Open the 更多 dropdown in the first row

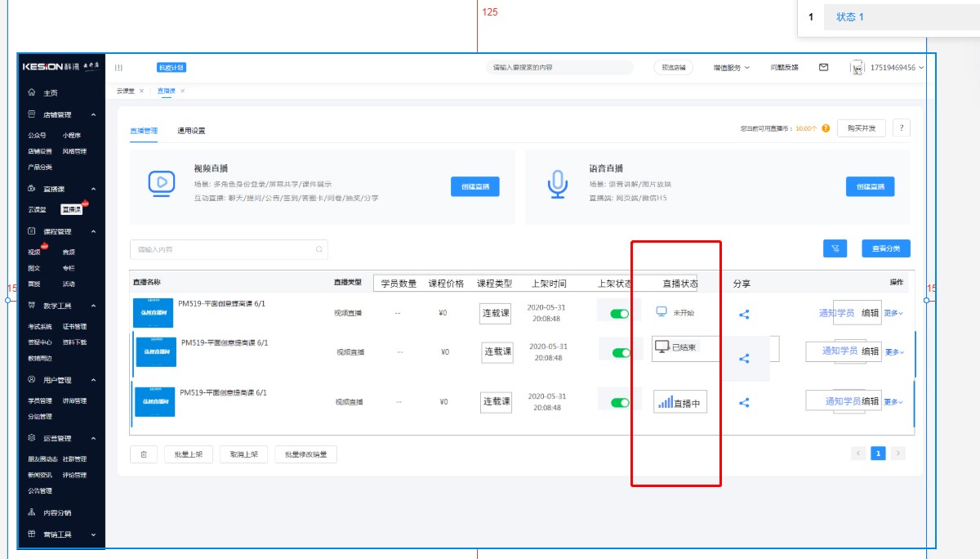tap(893, 313)
